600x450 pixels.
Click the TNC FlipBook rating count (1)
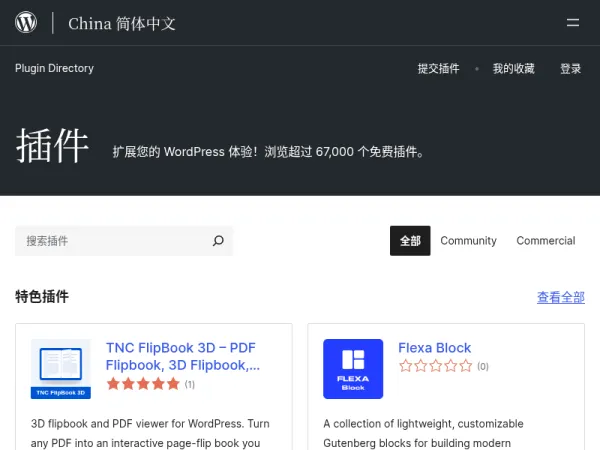tap(189, 384)
